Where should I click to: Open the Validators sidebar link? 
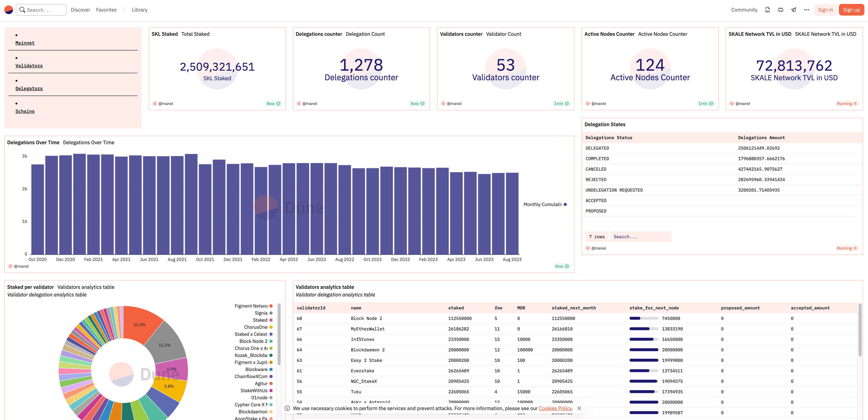pos(29,66)
